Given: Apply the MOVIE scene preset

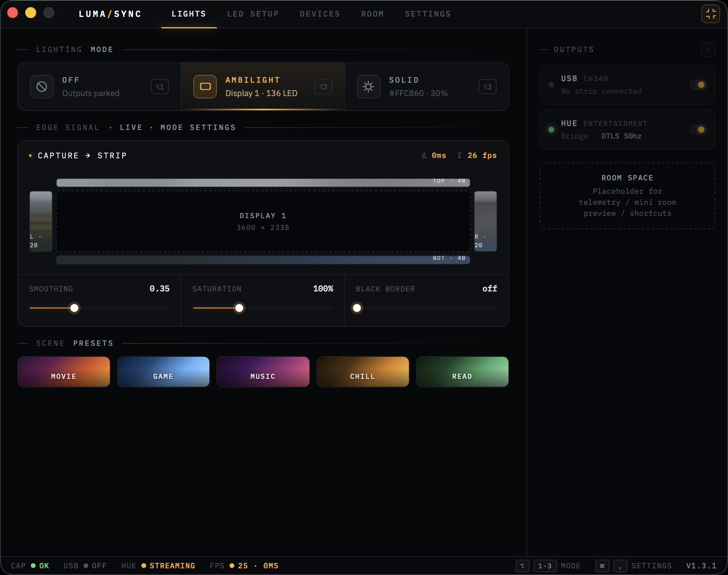Looking at the screenshot, I should (x=63, y=372).
